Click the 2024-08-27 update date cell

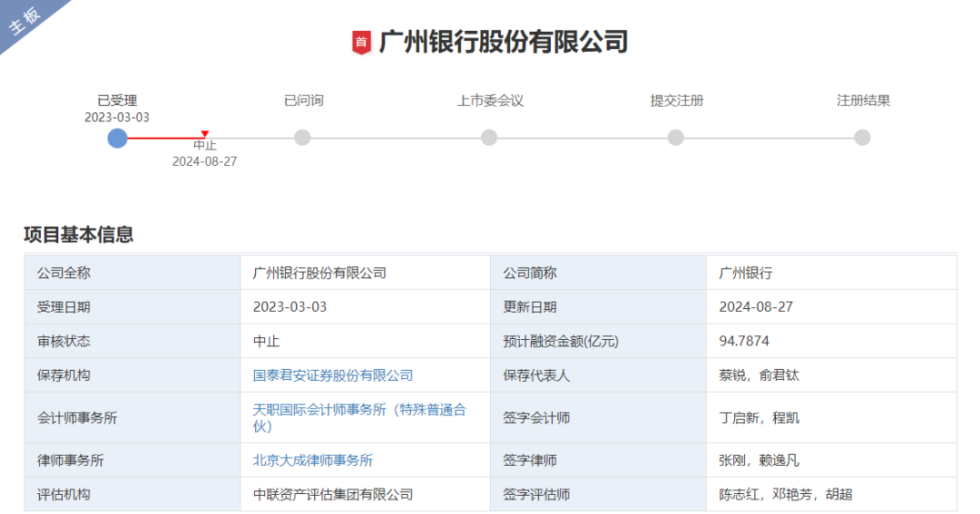(x=756, y=307)
